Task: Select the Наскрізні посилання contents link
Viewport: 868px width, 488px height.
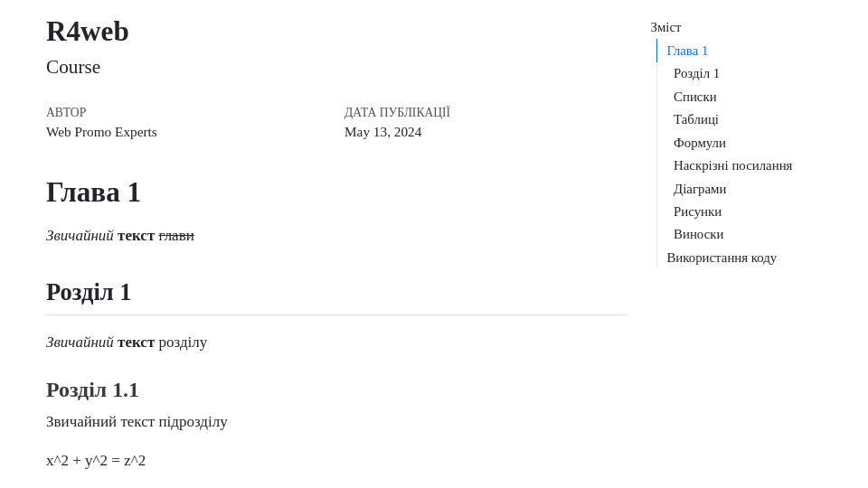Action: (x=732, y=165)
